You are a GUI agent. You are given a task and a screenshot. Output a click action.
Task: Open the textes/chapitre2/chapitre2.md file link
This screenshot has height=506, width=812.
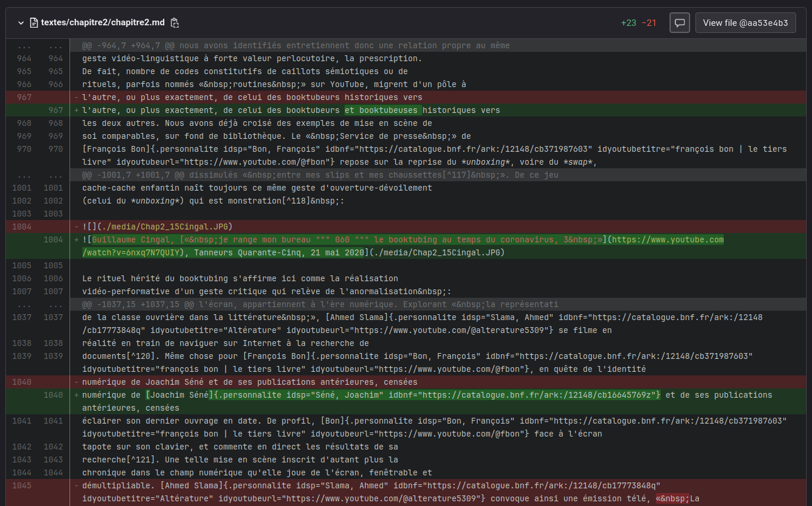104,23
